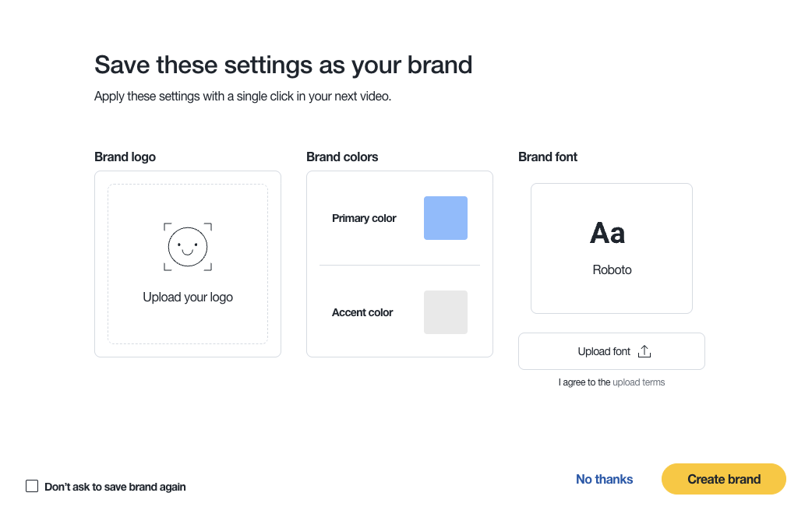Screen dimensions: 812x521
Task: Click No thanks to dismiss
Action: (604, 479)
